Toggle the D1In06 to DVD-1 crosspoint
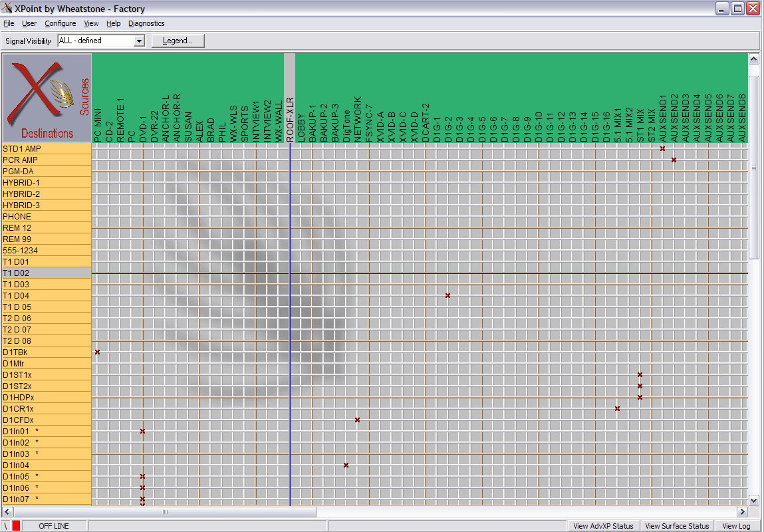Screen dimensions: 764x532 [143, 487]
